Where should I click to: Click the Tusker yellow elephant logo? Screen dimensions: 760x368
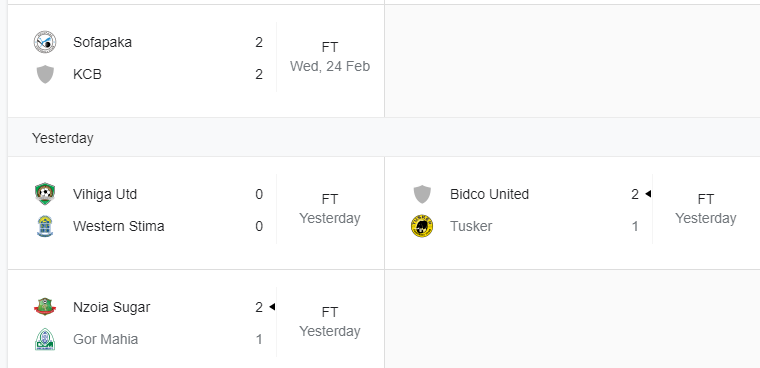422,226
